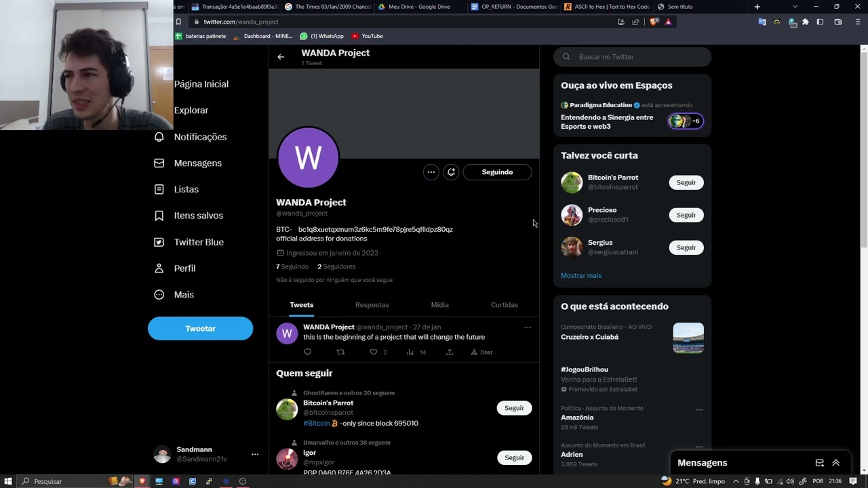Follow Precioso in suggestions
Screen dimensions: 868x488
point(686,215)
